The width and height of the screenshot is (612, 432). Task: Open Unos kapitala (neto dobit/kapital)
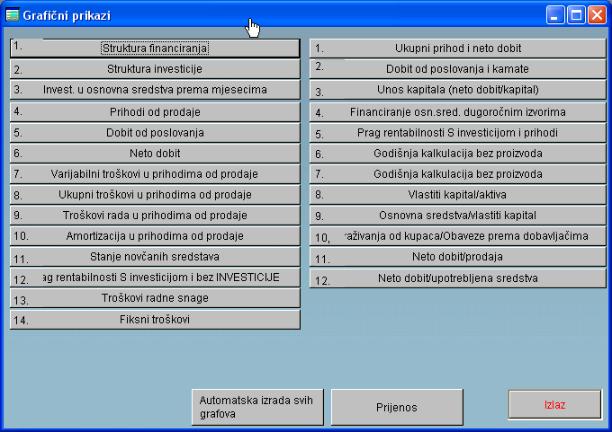(x=457, y=90)
